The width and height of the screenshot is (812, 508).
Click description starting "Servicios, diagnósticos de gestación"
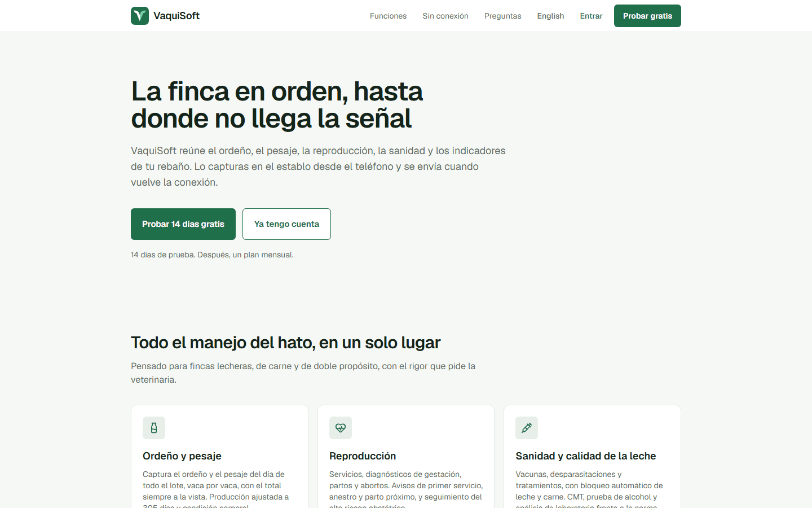click(x=406, y=489)
